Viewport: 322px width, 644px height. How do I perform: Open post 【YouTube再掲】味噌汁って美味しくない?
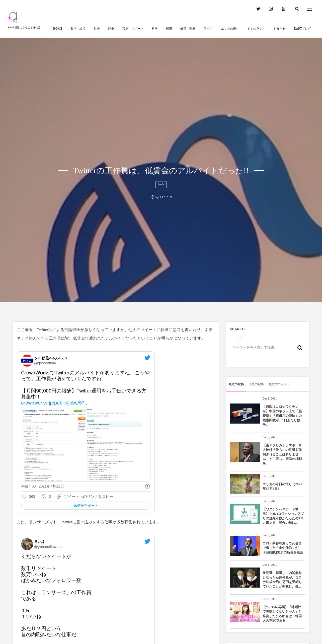point(283,614)
